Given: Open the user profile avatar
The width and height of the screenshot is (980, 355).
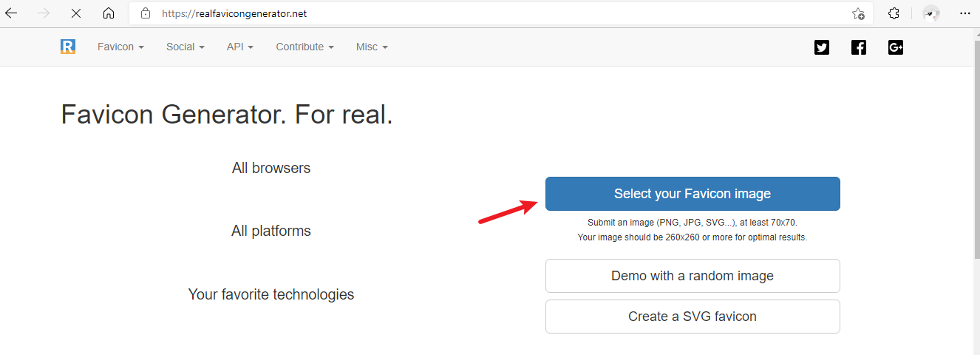Looking at the screenshot, I should 931,13.
